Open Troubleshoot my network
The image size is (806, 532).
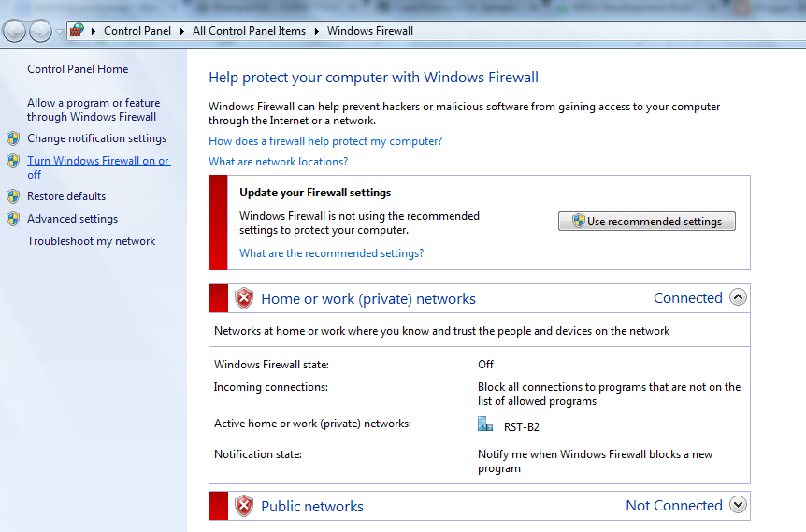click(x=91, y=241)
